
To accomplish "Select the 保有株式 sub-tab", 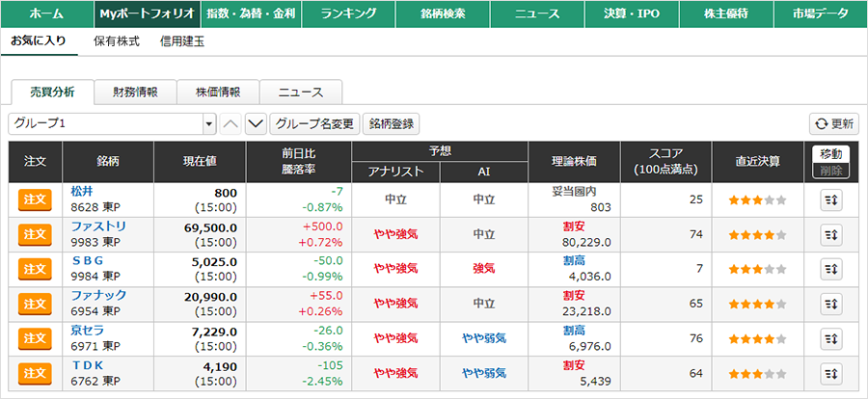I will (117, 42).
